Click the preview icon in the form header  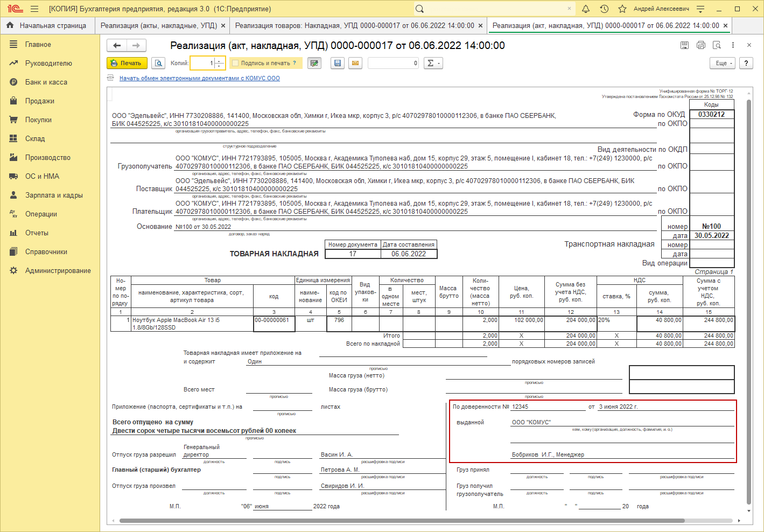coord(717,45)
